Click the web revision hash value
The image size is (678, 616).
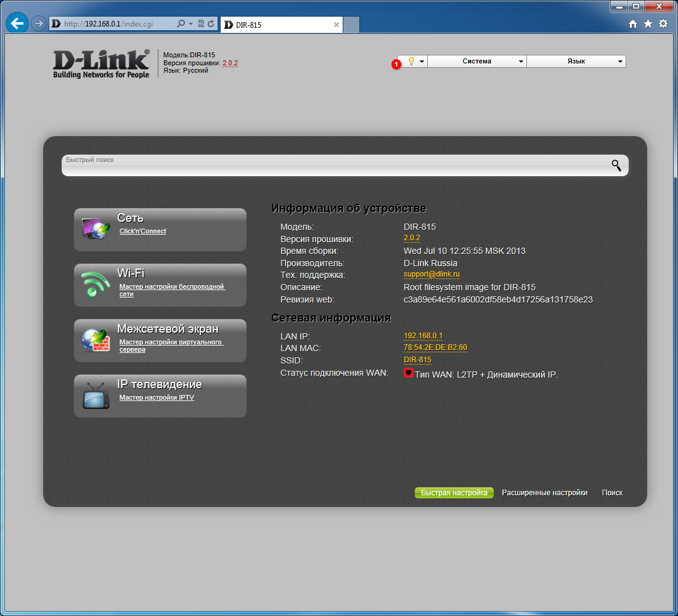click(x=498, y=299)
